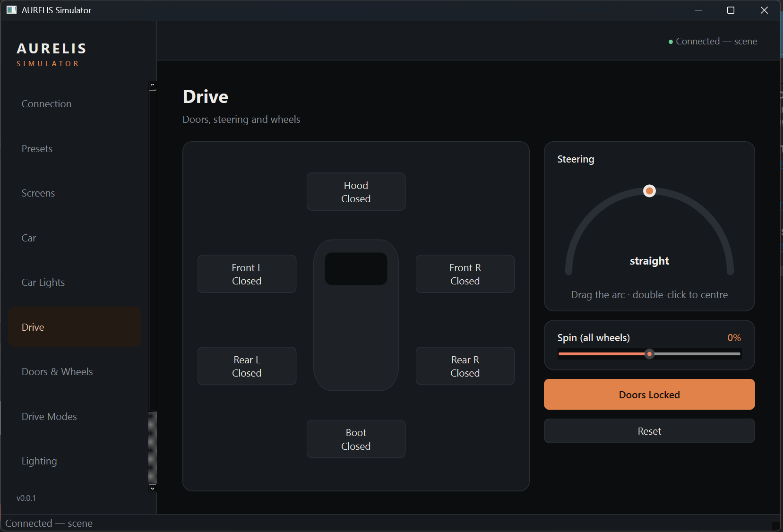Viewport: 783px width, 532px height.
Task: Open the Screens section
Action: pyautogui.click(x=75, y=193)
